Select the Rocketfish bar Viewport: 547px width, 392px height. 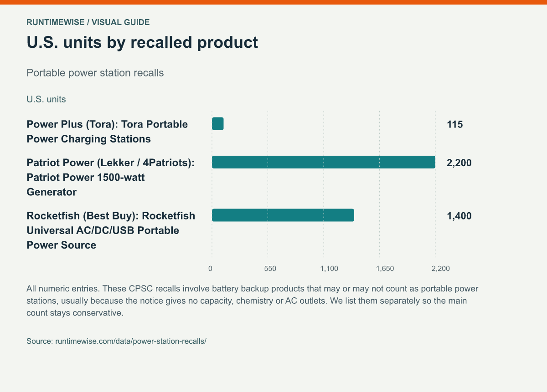click(283, 215)
